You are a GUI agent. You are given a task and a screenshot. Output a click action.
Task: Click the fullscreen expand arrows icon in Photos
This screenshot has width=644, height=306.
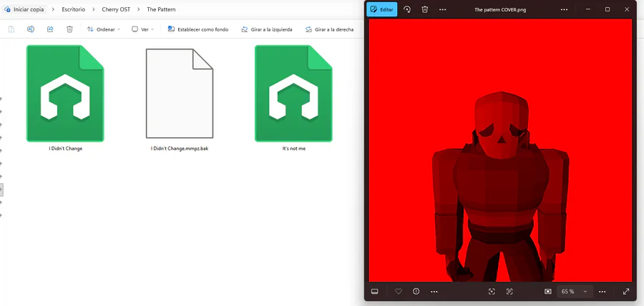(626, 291)
